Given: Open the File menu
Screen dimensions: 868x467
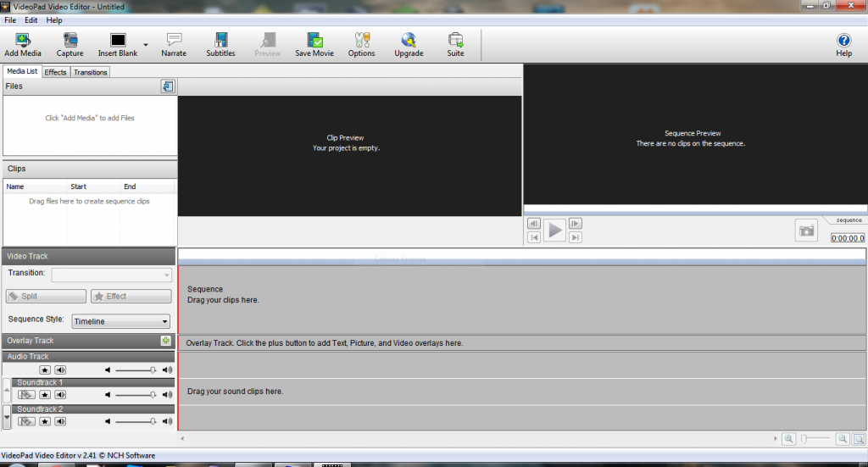Looking at the screenshot, I should [x=10, y=20].
